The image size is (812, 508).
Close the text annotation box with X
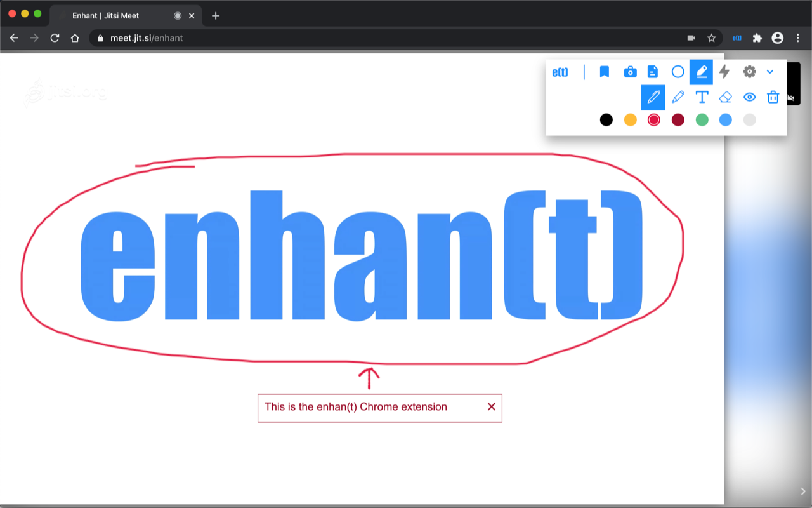pos(491,406)
